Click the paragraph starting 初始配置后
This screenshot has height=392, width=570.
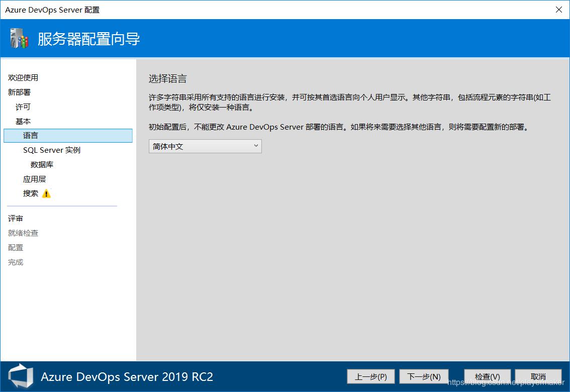[x=339, y=127]
